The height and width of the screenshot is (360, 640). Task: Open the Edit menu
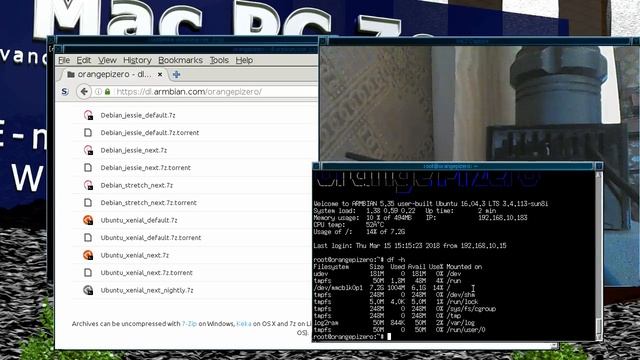(84, 60)
